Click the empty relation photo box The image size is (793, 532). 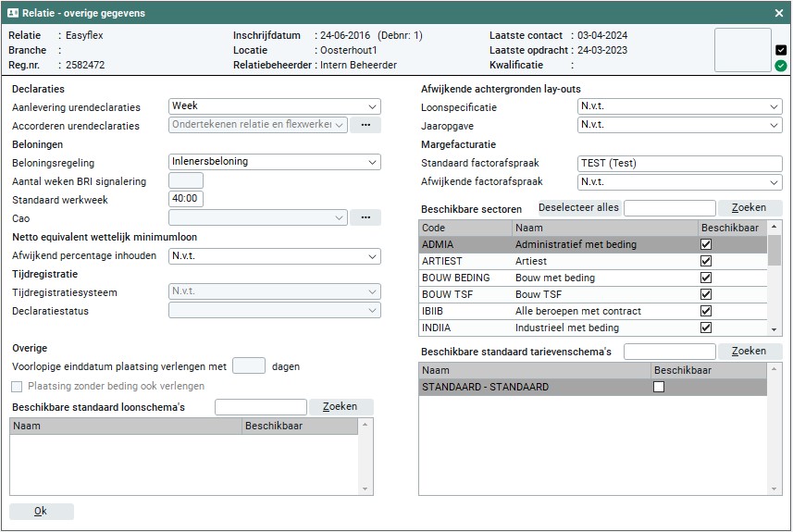click(742, 50)
